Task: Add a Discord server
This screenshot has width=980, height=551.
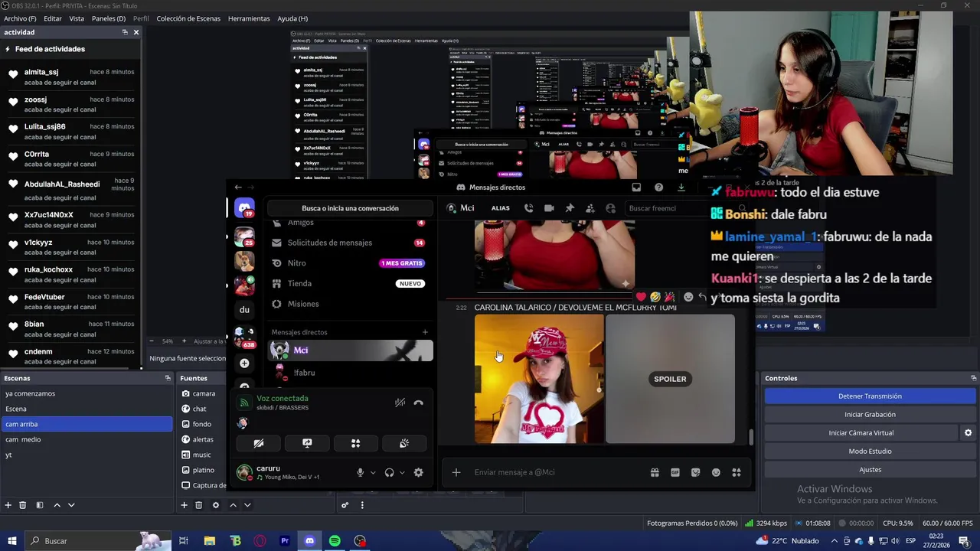Action: (244, 364)
